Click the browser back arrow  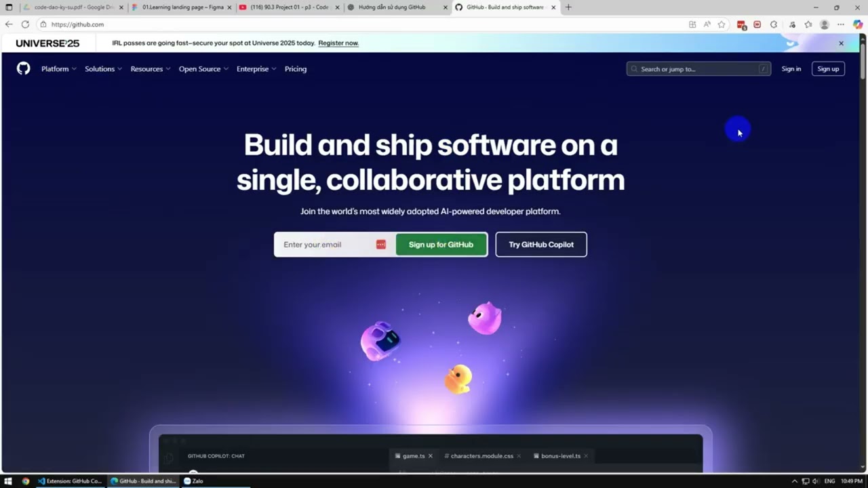click(x=9, y=24)
